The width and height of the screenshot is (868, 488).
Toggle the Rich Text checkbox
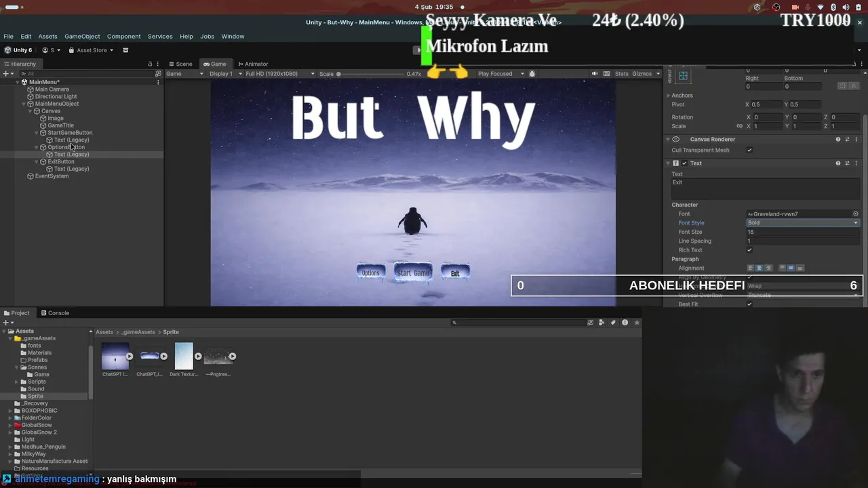[x=749, y=250]
